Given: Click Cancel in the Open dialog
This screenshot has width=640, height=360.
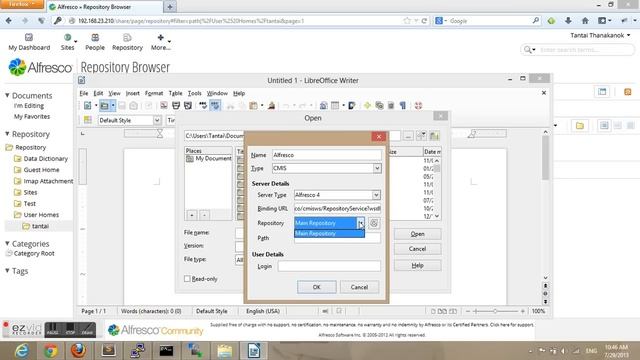Looking at the screenshot, I should tap(418, 249).
